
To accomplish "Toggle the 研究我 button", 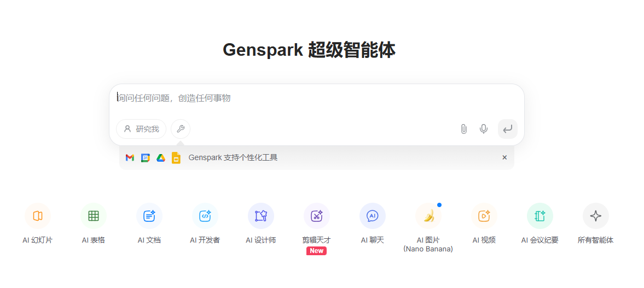I will click(141, 129).
